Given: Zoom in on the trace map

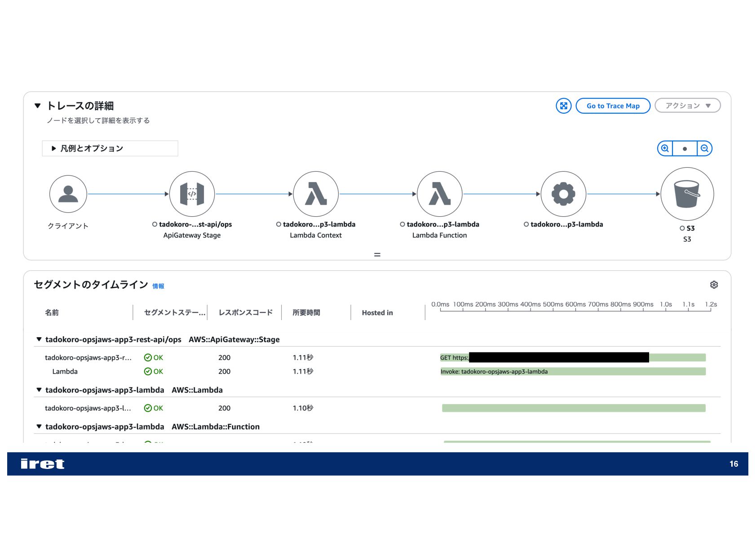Looking at the screenshot, I should 665,148.
